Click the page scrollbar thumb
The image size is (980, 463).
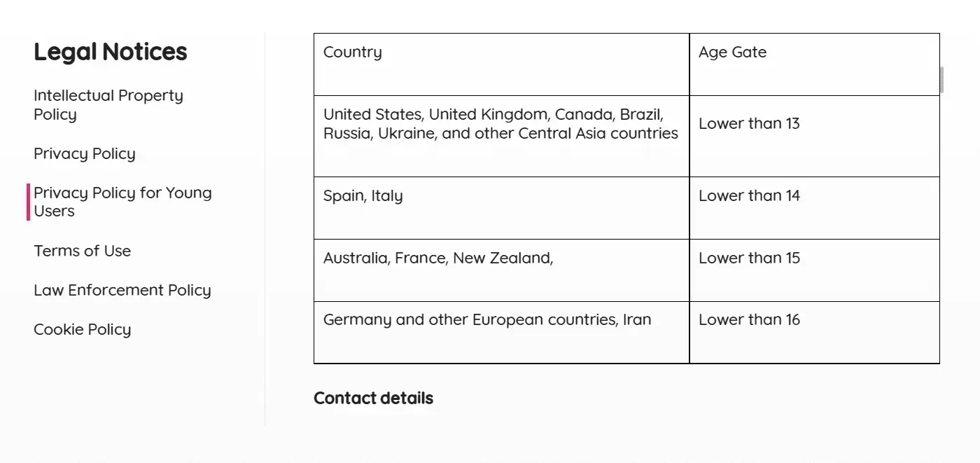click(941, 80)
